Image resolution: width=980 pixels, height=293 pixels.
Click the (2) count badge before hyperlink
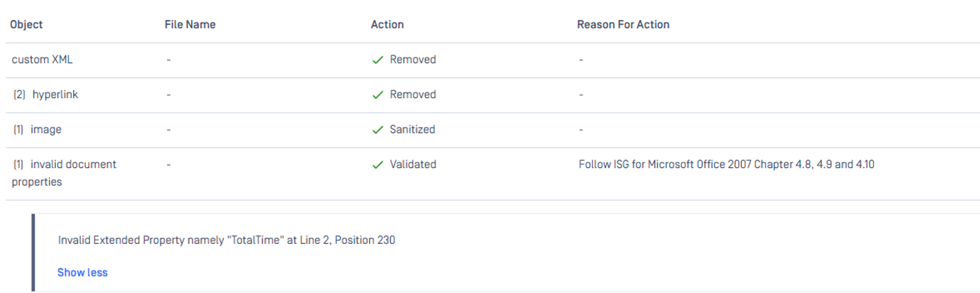19,95
